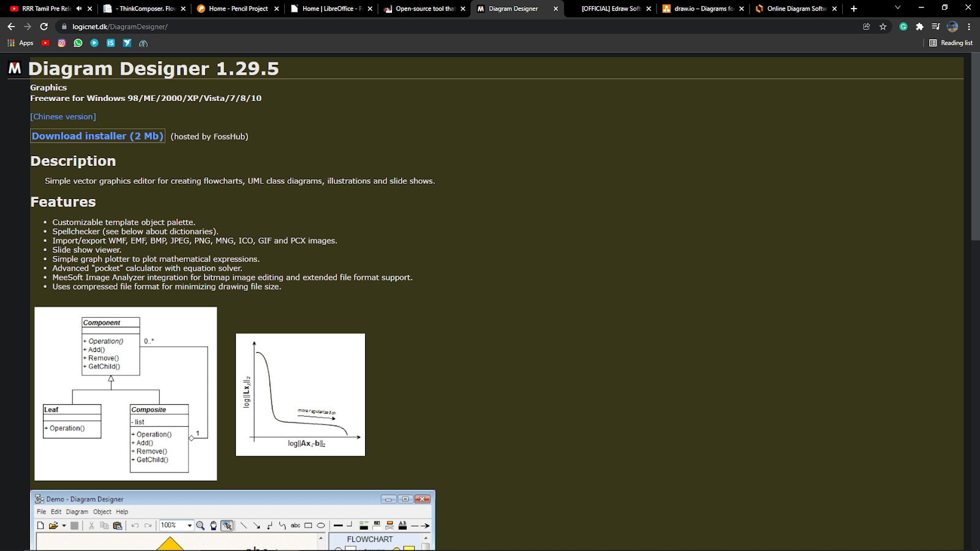The height and width of the screenshot is (551, 980).
Task: View site information via the lock icon
Action: (x=64, y=26)
